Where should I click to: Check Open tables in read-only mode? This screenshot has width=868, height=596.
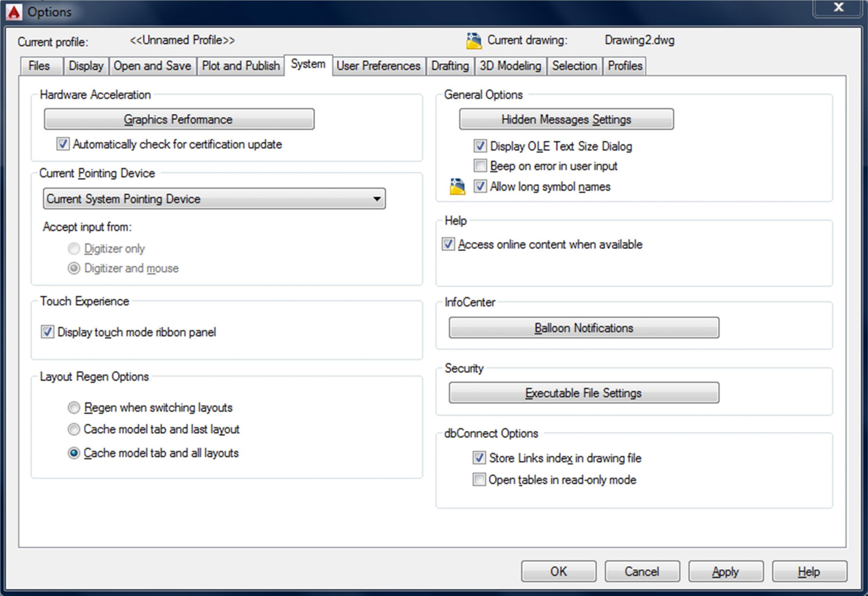(479, 479)
